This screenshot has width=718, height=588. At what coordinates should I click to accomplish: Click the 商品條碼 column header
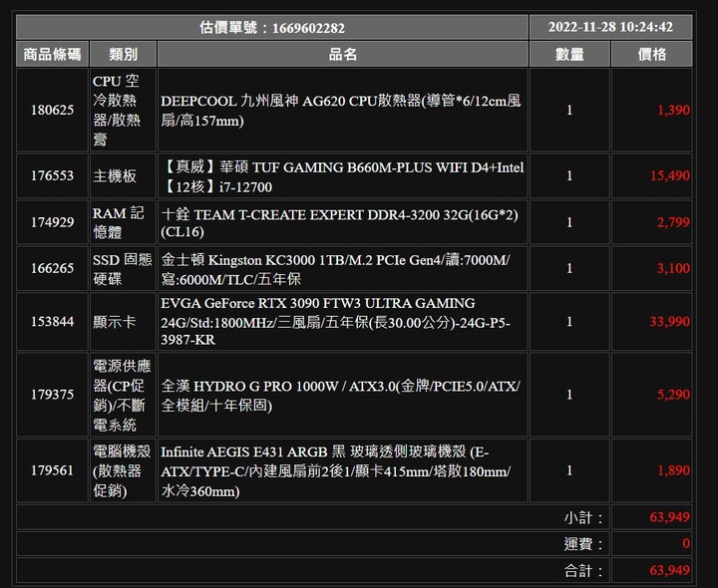point(52,55)
